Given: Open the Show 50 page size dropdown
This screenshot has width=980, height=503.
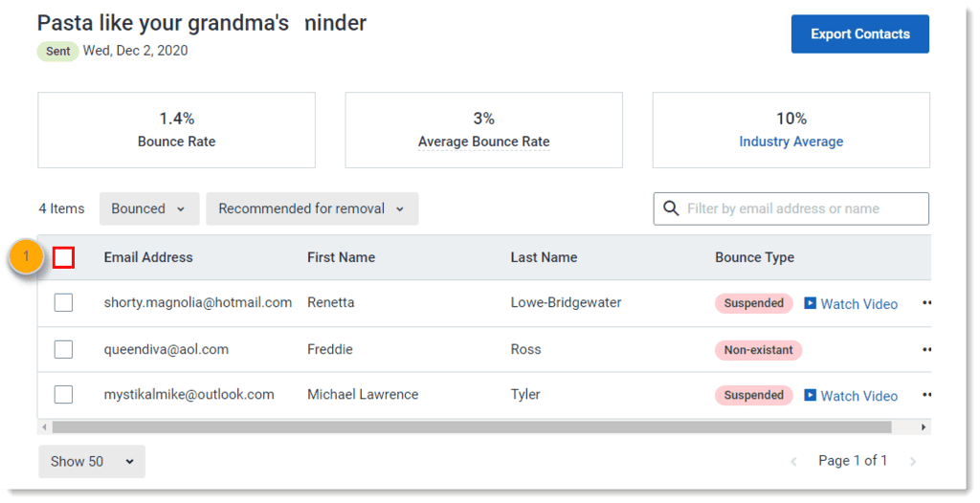Looking at the screenshot, I should [91, 461].
